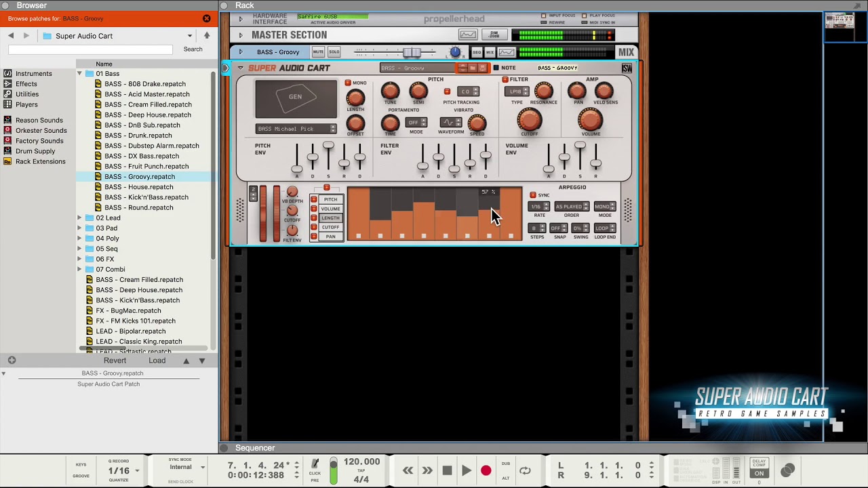This screenshot has height=488, width=868.
Task: Select Effects in browser sidebar
Action: (26, 84)
